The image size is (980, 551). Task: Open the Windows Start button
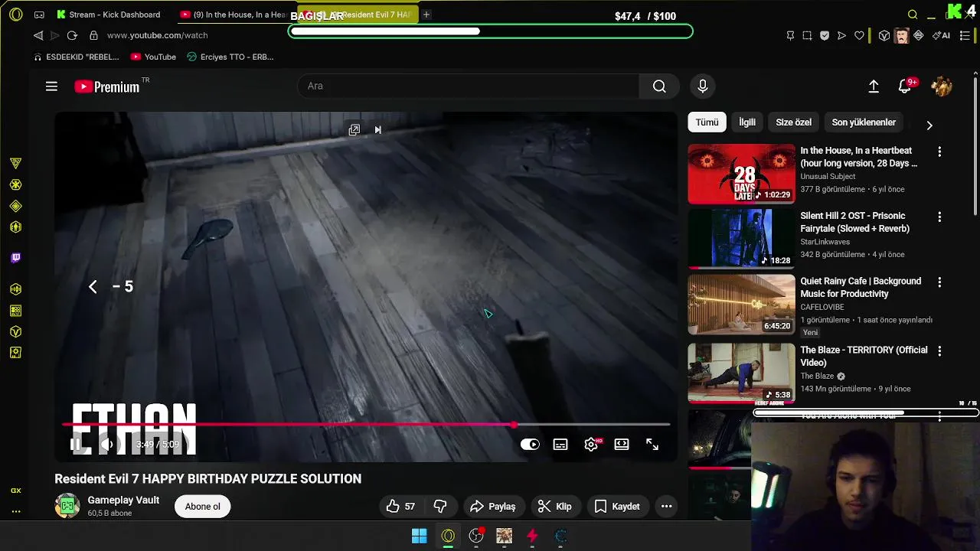pyautogui.click(x=420, y=536)
